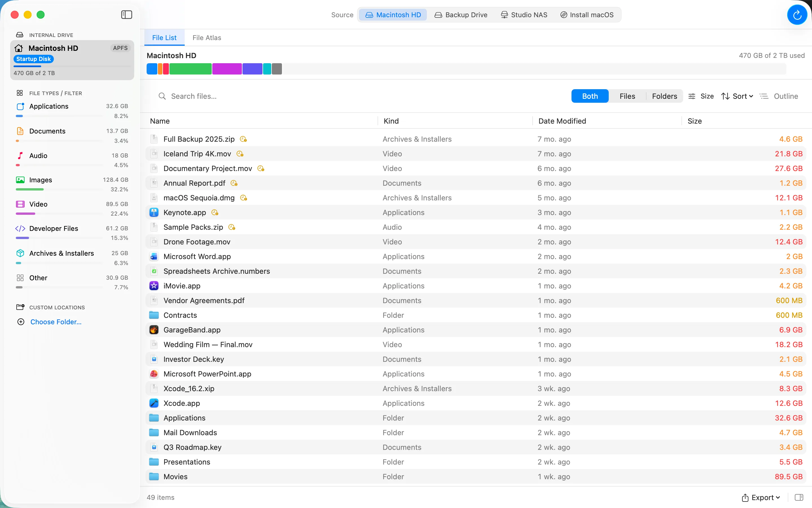The height and width of the screenshot is (508, 812).
Task: Select the Sample Packs.zip row
Action: (x=476, y=227)
